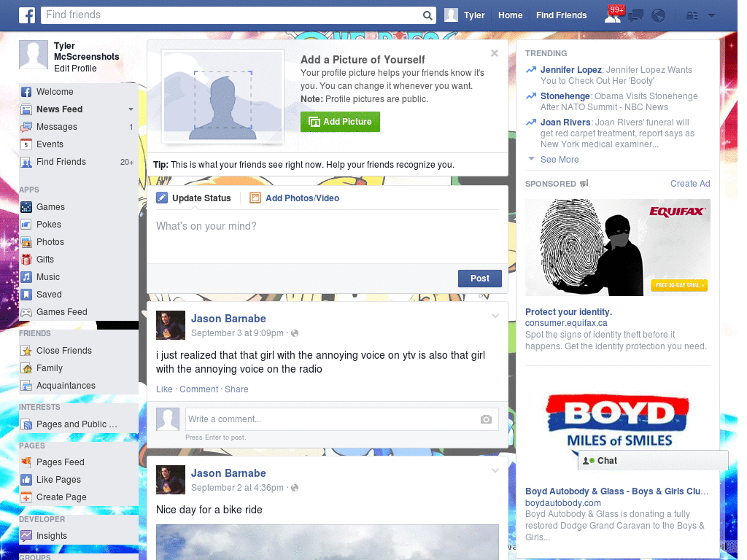Close the Add a Picture card
Viewport: 747px width, 560px height.
495,53
